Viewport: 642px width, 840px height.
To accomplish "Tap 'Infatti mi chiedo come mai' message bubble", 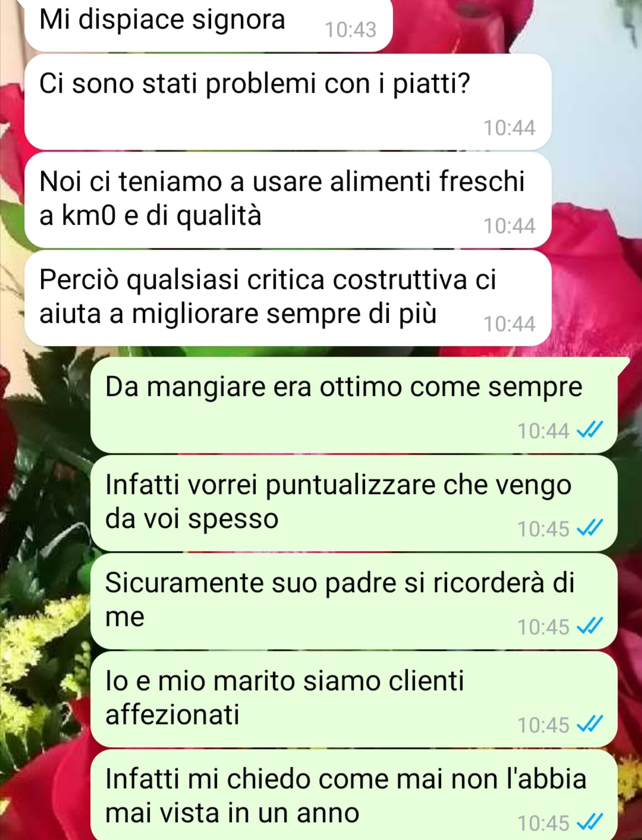I will (x=354, y=795).
